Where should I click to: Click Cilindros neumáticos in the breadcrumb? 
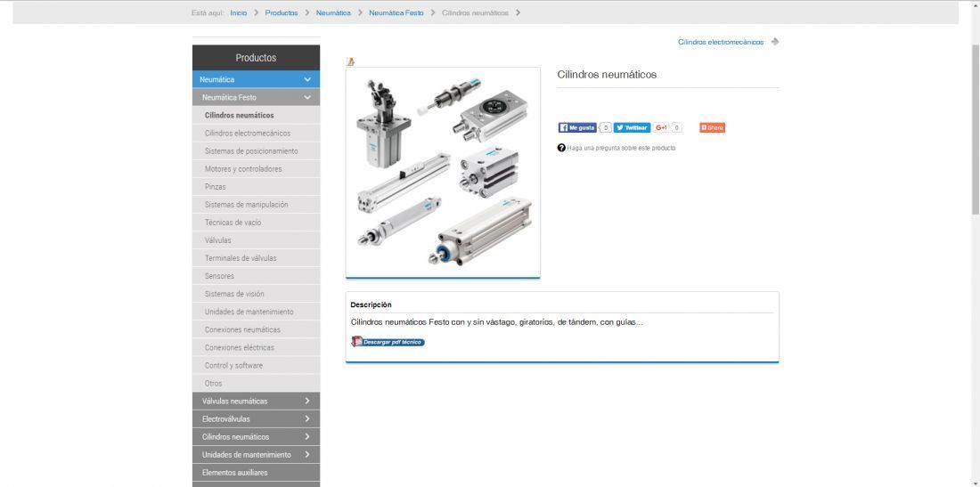(x=475, y=12)
